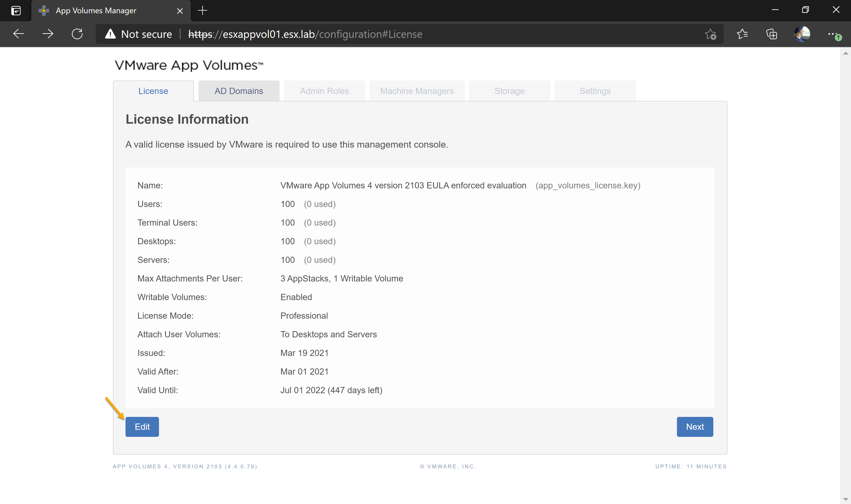Image resolution: width=851 pixels, height=504 pixels.
Task: Add this page to favorites star icon
Action: point(711,34)
